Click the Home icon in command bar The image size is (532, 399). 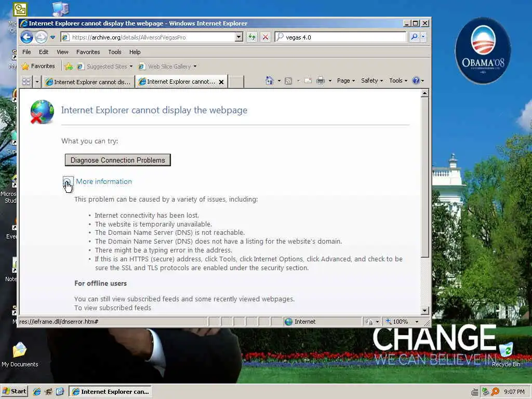[270, 81]
